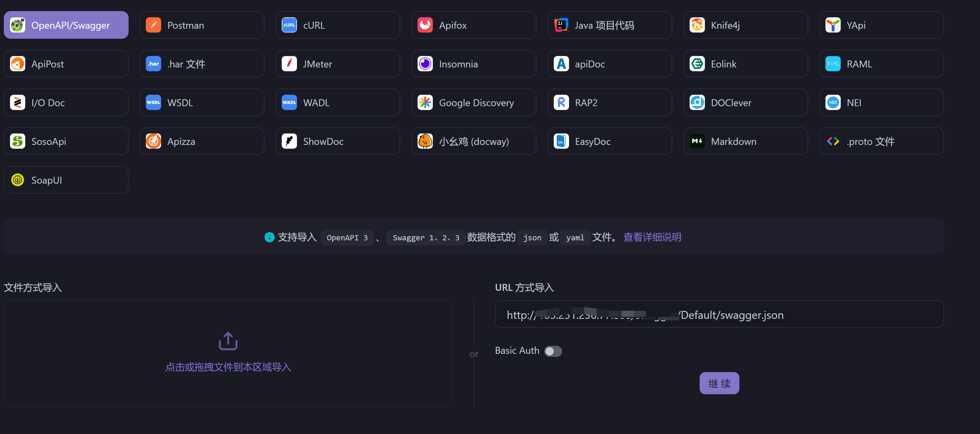The image size is (980, 434).
Task: Pick the RAML import format
Action: pyautogui.click(x=881, y=64)
